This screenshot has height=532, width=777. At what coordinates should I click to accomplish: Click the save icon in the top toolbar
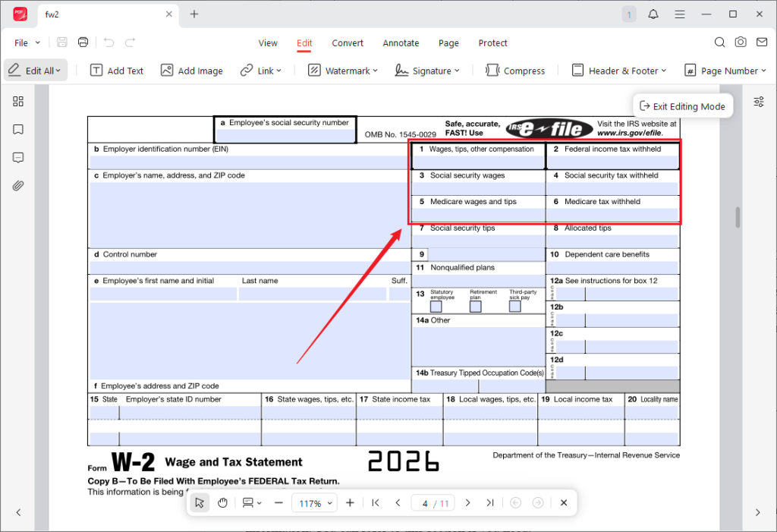point(62,42)
